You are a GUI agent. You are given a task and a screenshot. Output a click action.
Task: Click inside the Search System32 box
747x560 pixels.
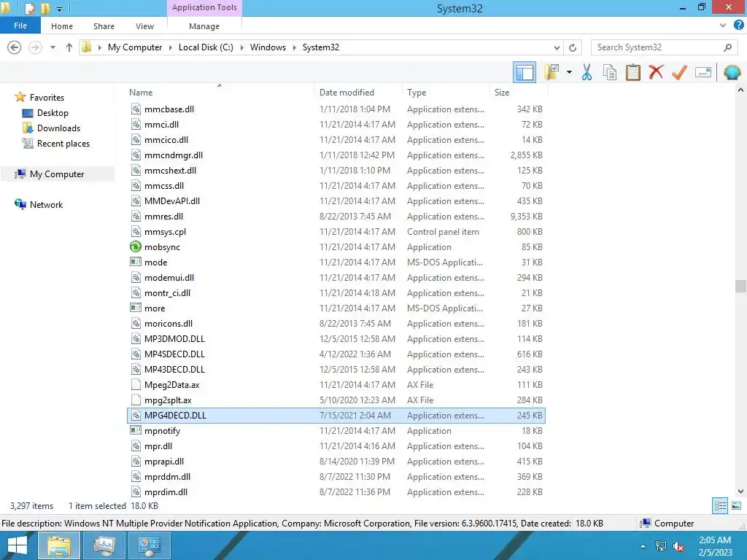(x=657, y=47)
